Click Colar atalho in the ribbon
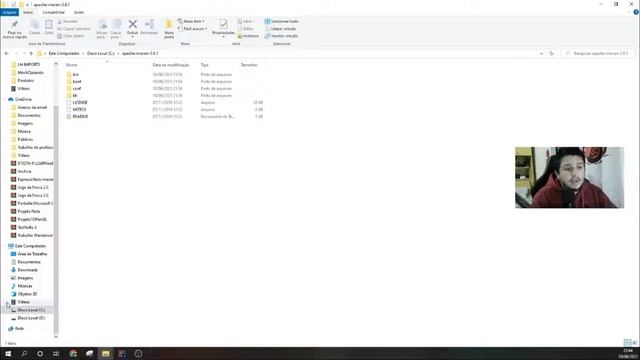 click(71, 36)
